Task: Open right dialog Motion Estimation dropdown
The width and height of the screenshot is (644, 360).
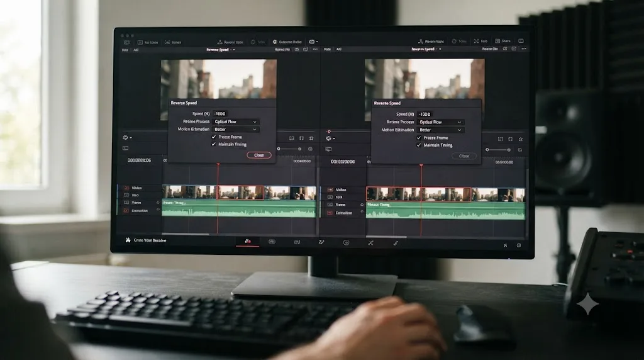Action: point(440,130)
